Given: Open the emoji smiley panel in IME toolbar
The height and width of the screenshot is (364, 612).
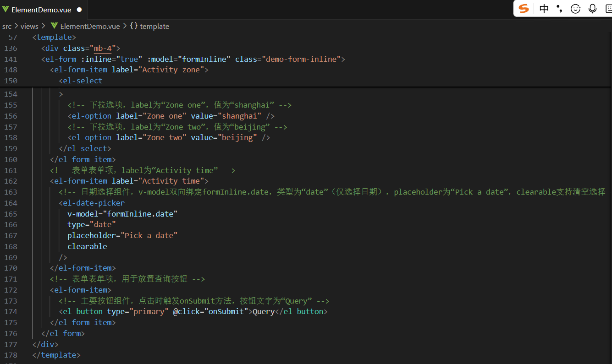Looking at the screenshot, I should click(x=575, y=9).
